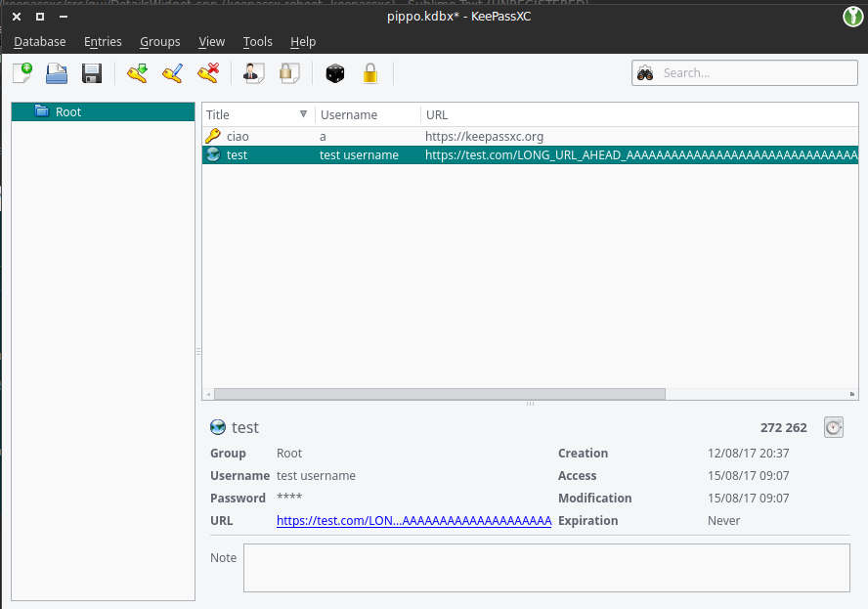Click the globe icon in details header
The image size is (868, 609).
218,427
